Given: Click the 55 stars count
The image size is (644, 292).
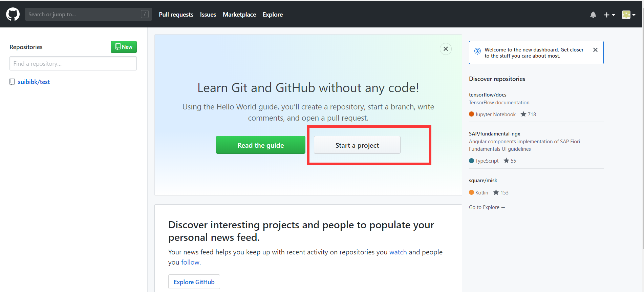Looking at the screenshot, I should tap(510, 161).
